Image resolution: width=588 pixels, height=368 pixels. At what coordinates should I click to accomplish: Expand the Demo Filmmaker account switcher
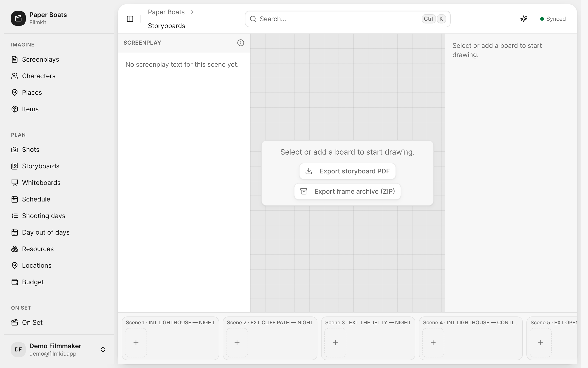[x=103, y=350]
